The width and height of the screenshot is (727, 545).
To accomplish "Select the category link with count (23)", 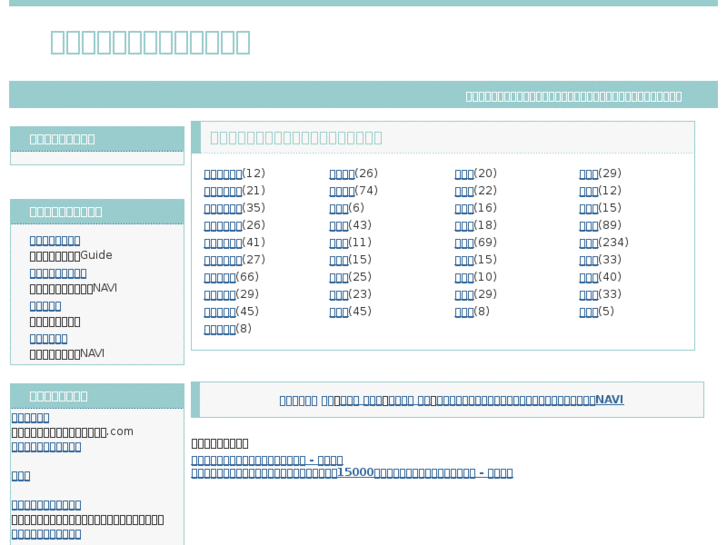I will tap(338, 295).
